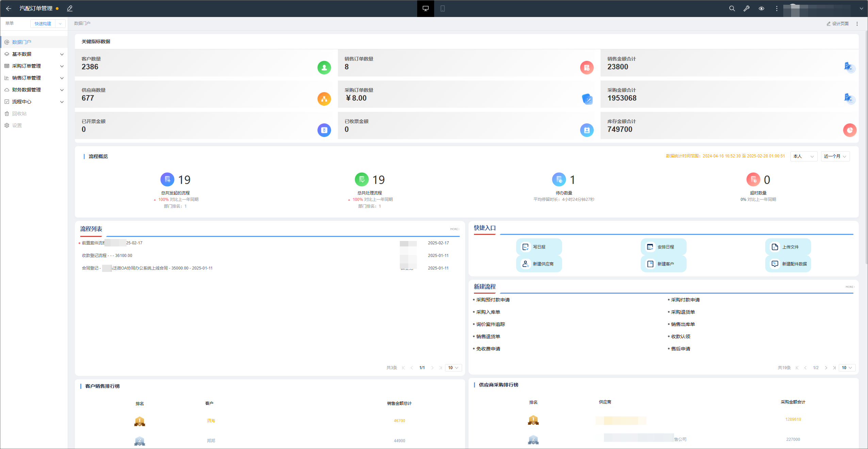This screenshot has width=868, height=449.
Task: Select 数据门户 in the sidebar
Action: point(34,42)
